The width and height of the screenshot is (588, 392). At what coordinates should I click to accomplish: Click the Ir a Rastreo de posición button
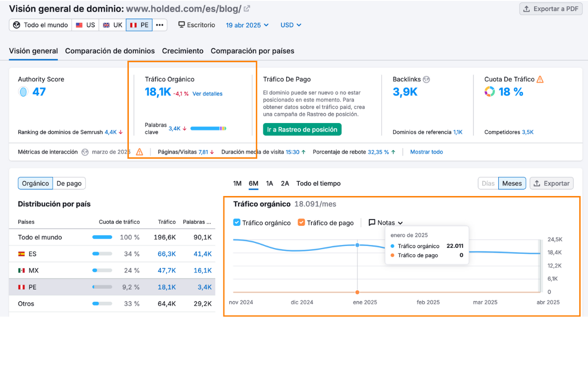click(x=302, y=129)
